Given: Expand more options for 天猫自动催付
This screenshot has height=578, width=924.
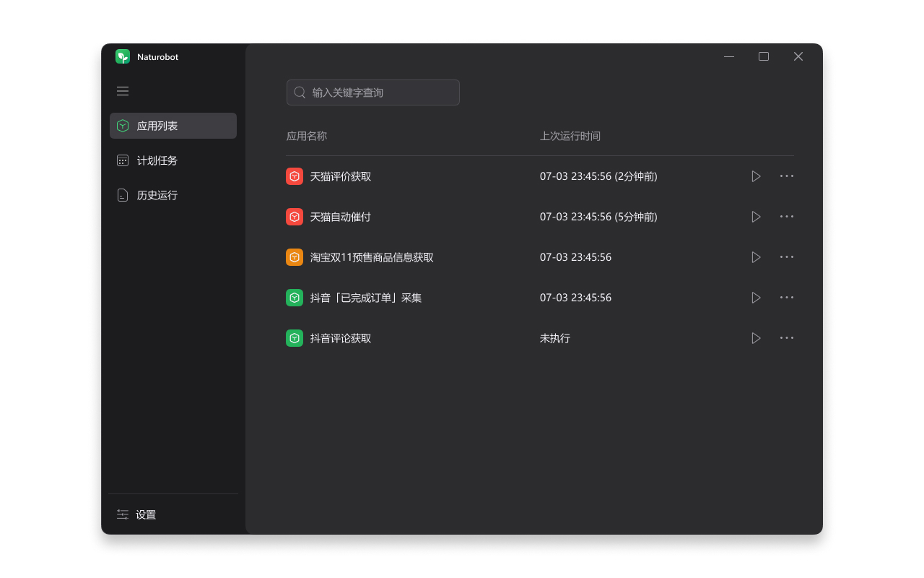Looking at the screenshot, I should click(786, 217).
